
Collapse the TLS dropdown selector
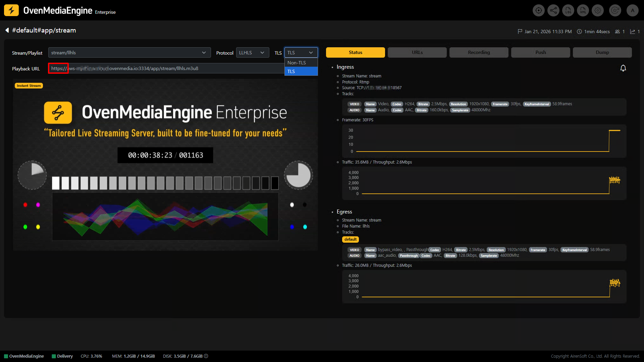point(301,53)
